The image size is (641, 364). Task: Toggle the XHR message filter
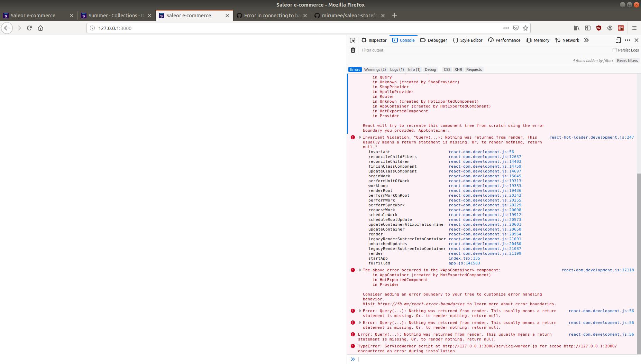[x=458, y=69]
